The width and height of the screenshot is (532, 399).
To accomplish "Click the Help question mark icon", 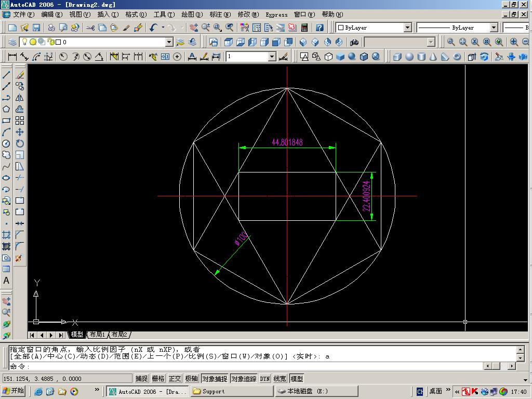I will (320, 28).
